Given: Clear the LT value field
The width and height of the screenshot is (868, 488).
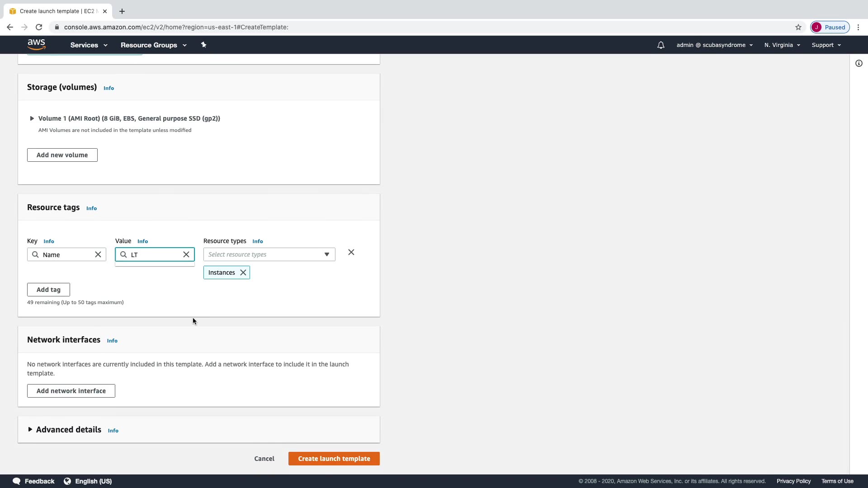Looking at the screenshot, I should (186, 254).
